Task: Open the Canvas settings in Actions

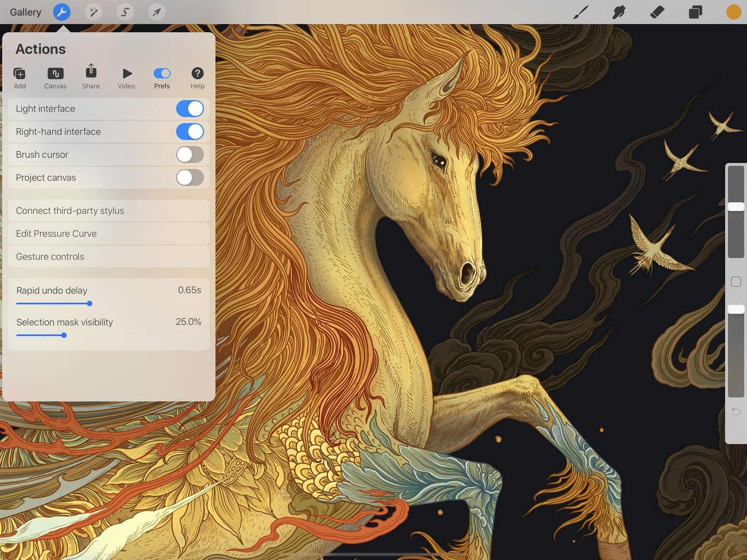Action: click(55, 77)
